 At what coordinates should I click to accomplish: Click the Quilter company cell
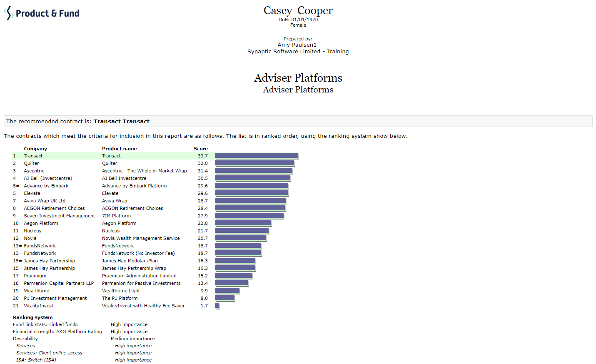(x=31, y=163)
